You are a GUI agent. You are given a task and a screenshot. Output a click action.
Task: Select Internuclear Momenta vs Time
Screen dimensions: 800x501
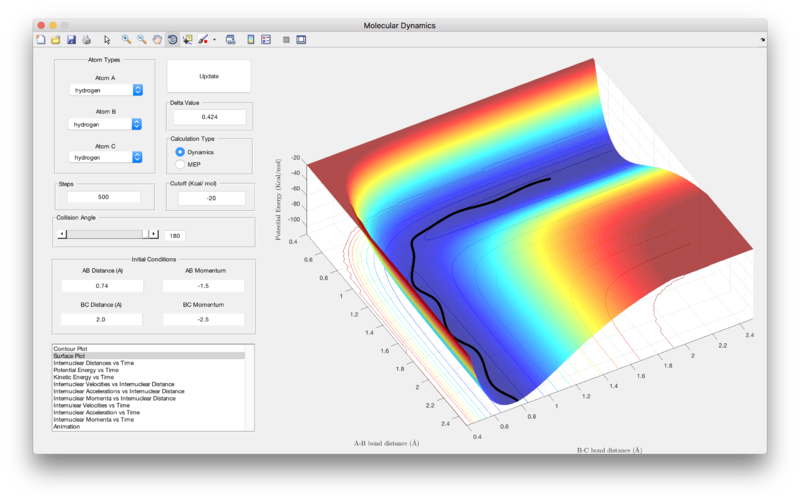click(x=148, y=419)
